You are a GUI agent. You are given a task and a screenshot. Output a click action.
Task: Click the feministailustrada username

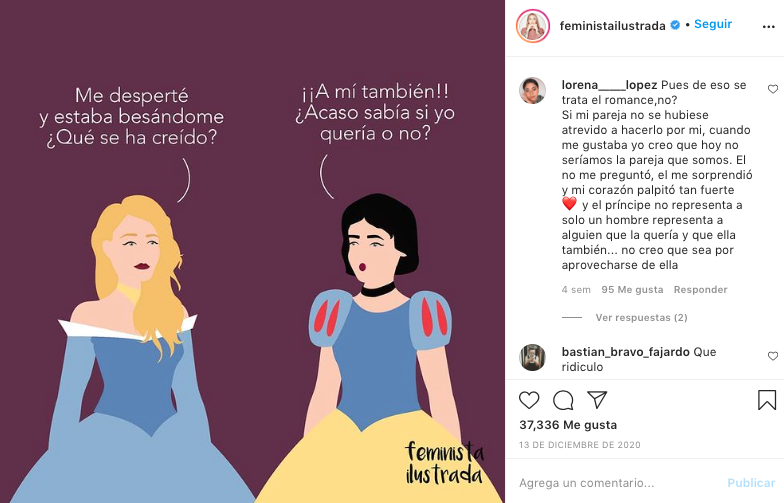point(612,26)
